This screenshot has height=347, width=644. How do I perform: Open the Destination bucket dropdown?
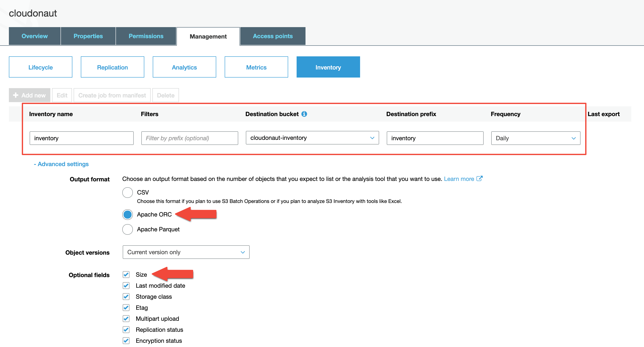tap(312, 138)
